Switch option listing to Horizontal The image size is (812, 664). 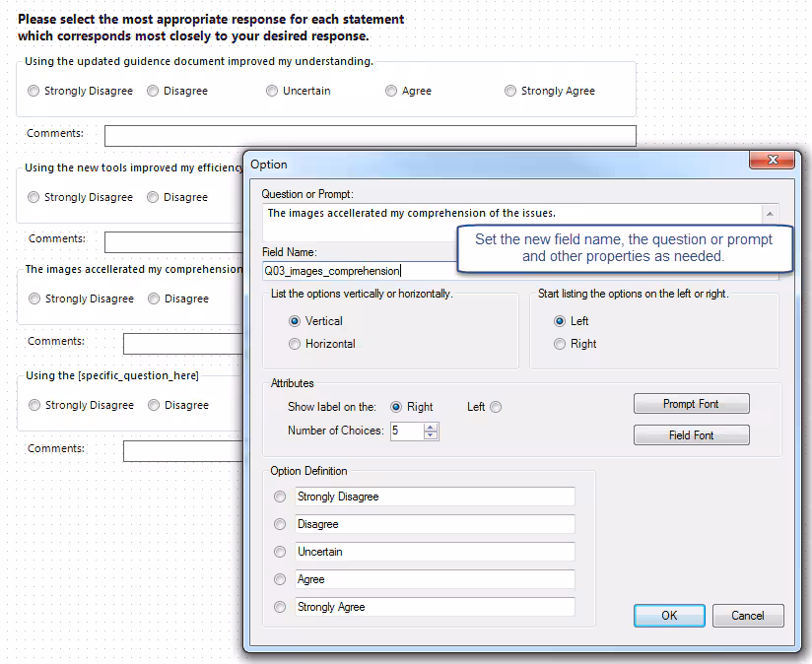[297, 343]
